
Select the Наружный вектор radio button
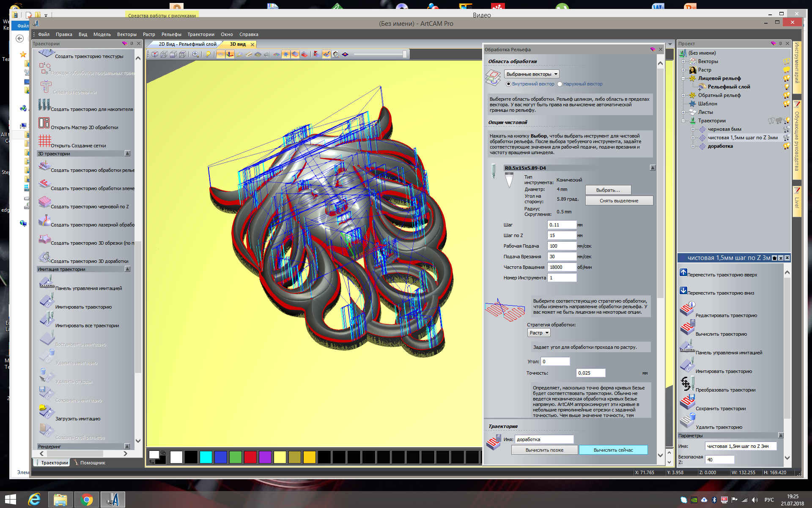(560, 84)
